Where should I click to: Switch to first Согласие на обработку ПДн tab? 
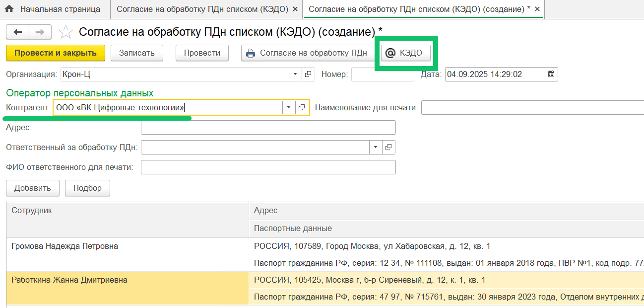point(202,9)
